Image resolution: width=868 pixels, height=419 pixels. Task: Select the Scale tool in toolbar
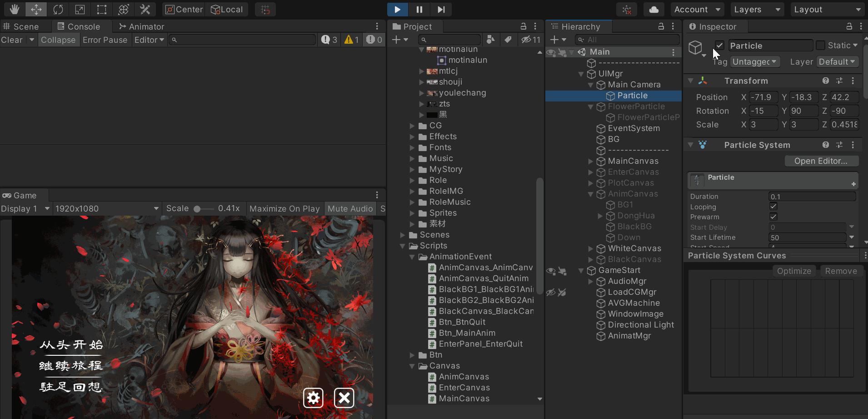point(80,9)
